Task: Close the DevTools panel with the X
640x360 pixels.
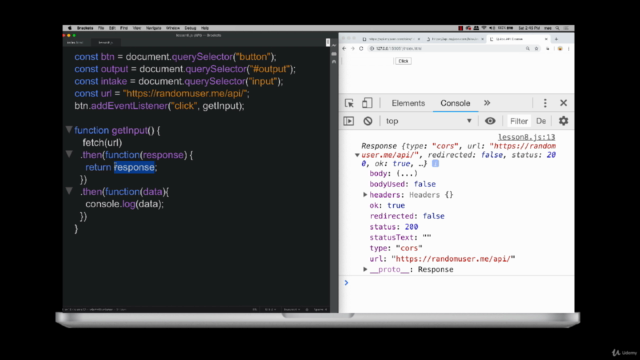Action: tap(563, 103)
